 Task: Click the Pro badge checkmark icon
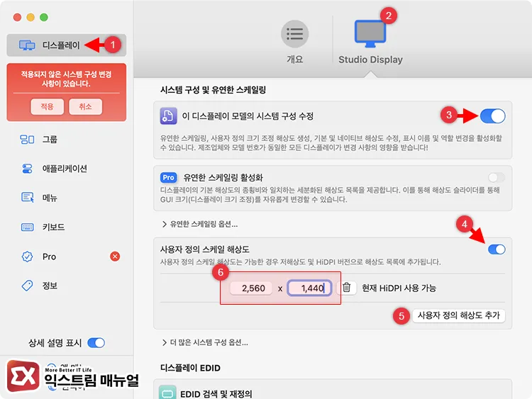(27, 257)
